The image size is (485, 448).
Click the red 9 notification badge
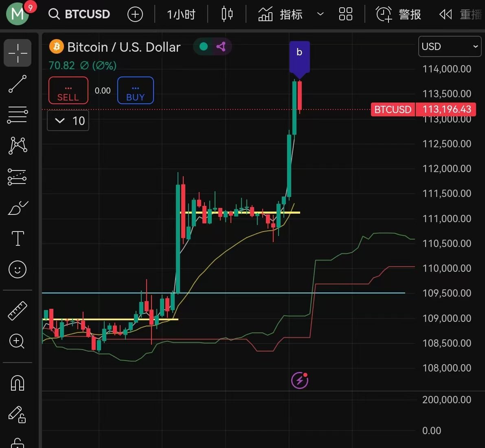pyautogui.click(x=30, y=7)
